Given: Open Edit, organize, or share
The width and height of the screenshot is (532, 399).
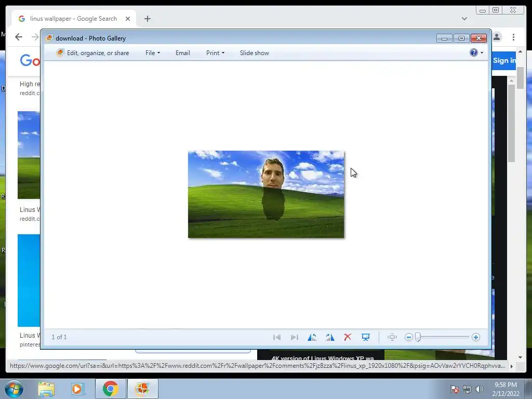Looking at the screenshot, I should (93, 53).
